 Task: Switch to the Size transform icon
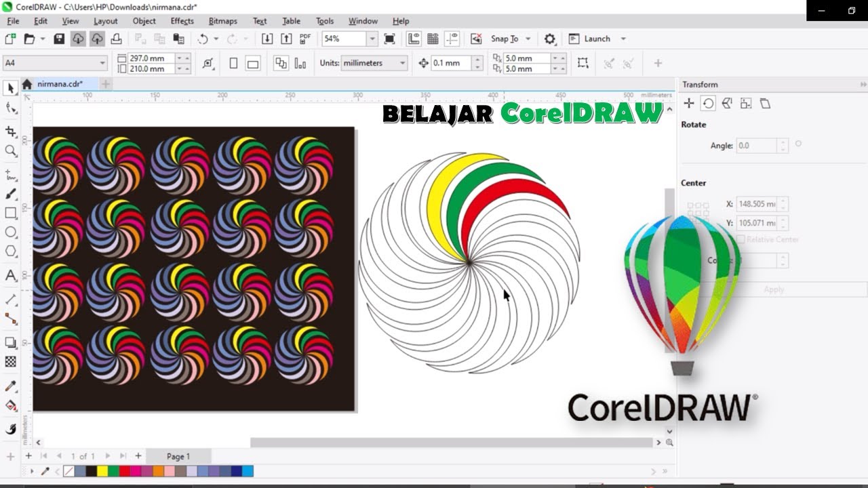click(x=746, y=103)
